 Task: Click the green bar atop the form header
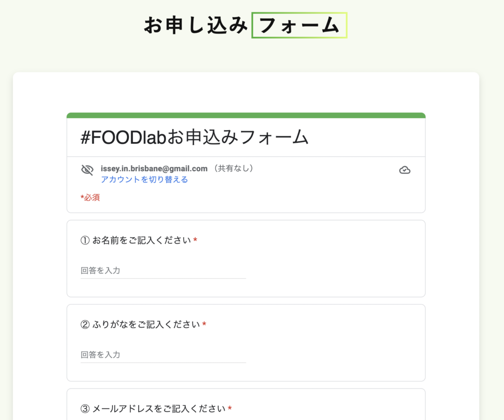pyautogui.click(x=246, y=115)
